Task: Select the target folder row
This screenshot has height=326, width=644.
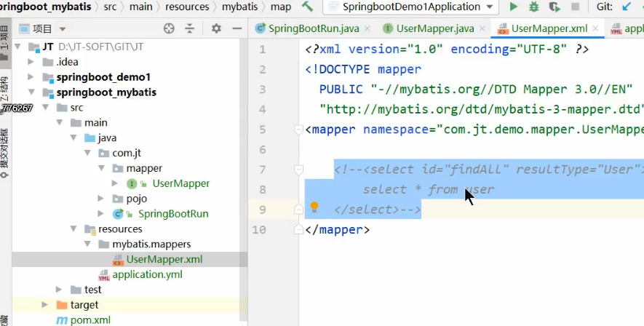Action: click(130, 305)
